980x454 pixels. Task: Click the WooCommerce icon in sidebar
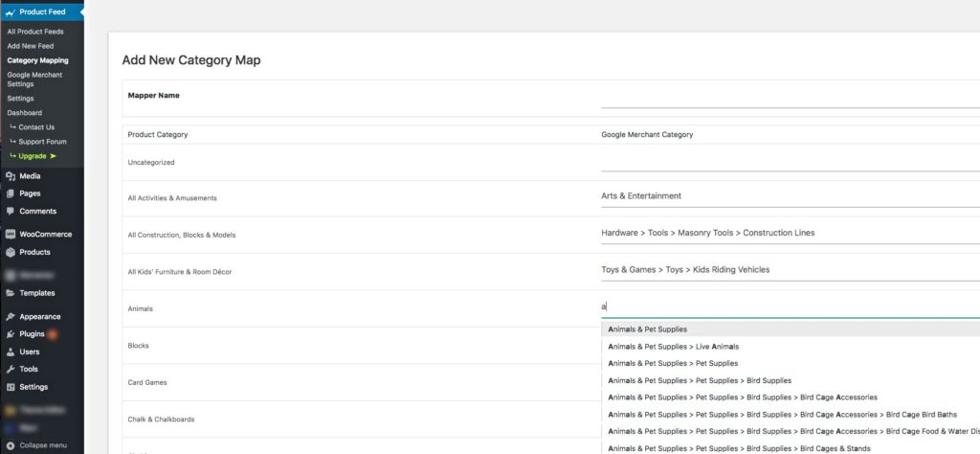point(10,235)
